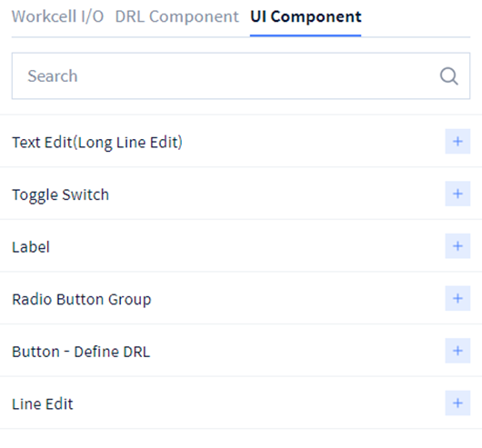Image resolution: width=482 pixels, height=448 pixels.
Task: Select the Line Edit entry text
Action: click(x=43, y=403)
